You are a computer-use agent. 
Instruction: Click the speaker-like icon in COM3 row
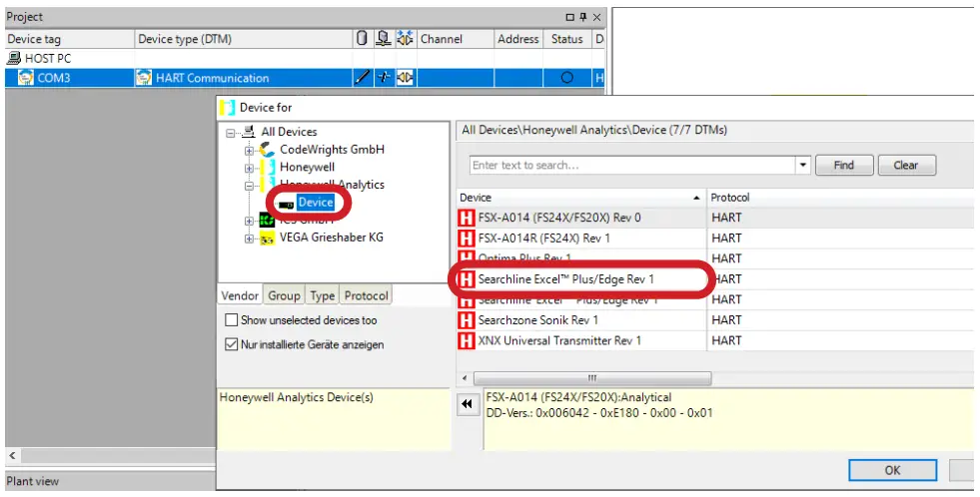(405, 78)
